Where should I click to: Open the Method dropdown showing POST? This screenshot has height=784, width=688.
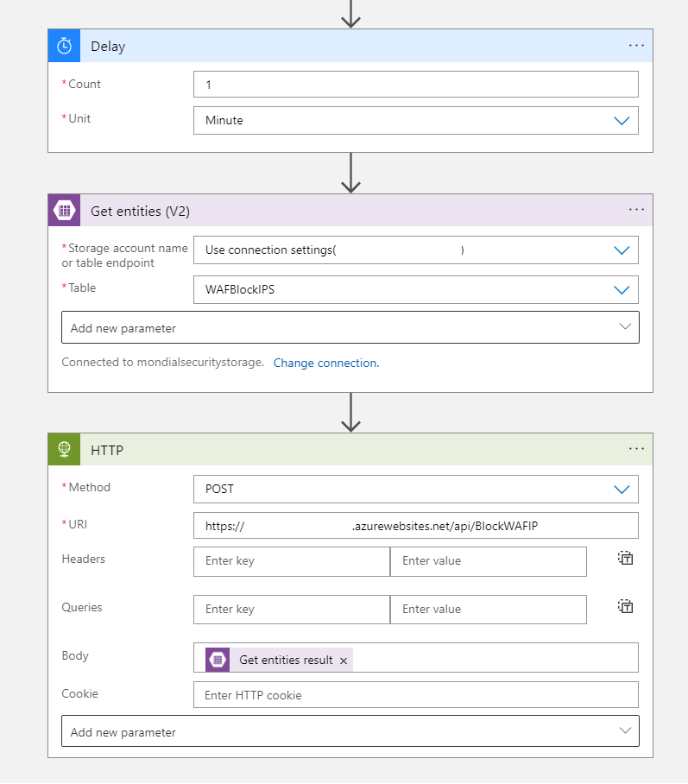(x=622, y=489)
